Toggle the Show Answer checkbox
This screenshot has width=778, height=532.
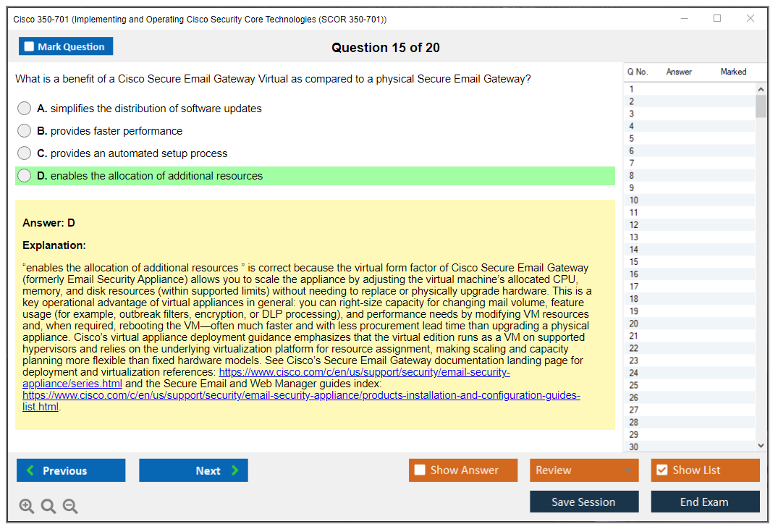click(420, 470)
